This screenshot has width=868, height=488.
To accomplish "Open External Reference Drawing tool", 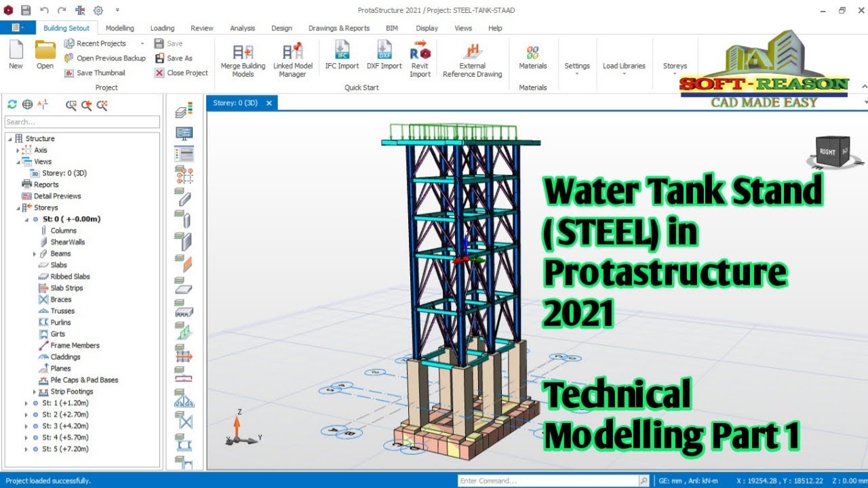I will [473, 61].
